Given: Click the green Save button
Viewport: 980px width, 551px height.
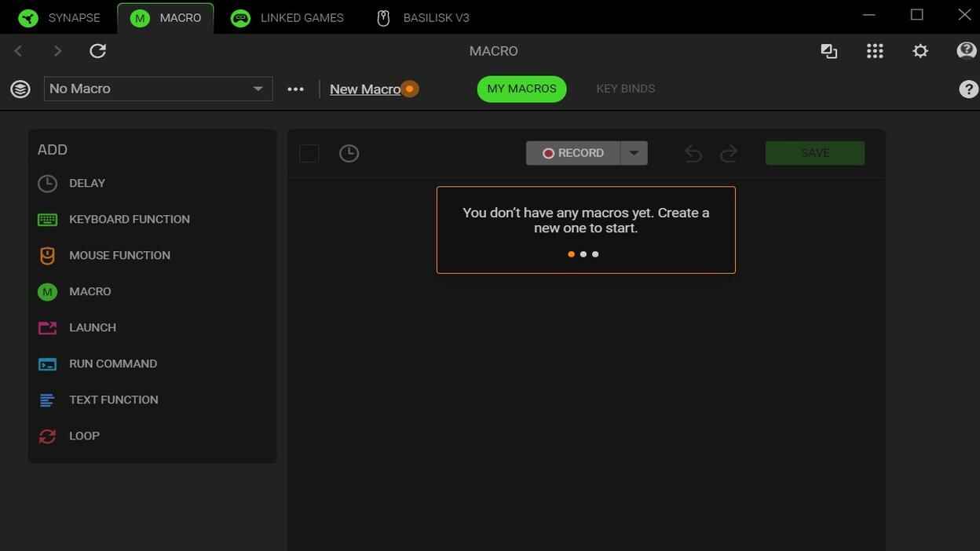Looking at the screenshot, I should tap(815, 153).
